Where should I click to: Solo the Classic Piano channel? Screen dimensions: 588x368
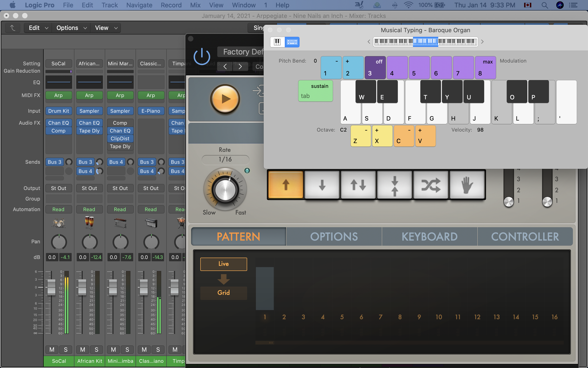pyautogui.click(x=158, y=350)
